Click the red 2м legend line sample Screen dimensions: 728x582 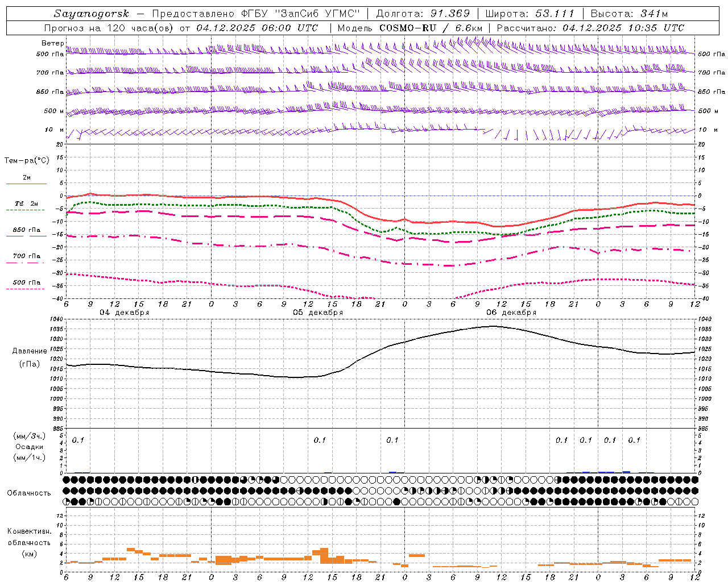pyautogui.click(x=26, y=184)
